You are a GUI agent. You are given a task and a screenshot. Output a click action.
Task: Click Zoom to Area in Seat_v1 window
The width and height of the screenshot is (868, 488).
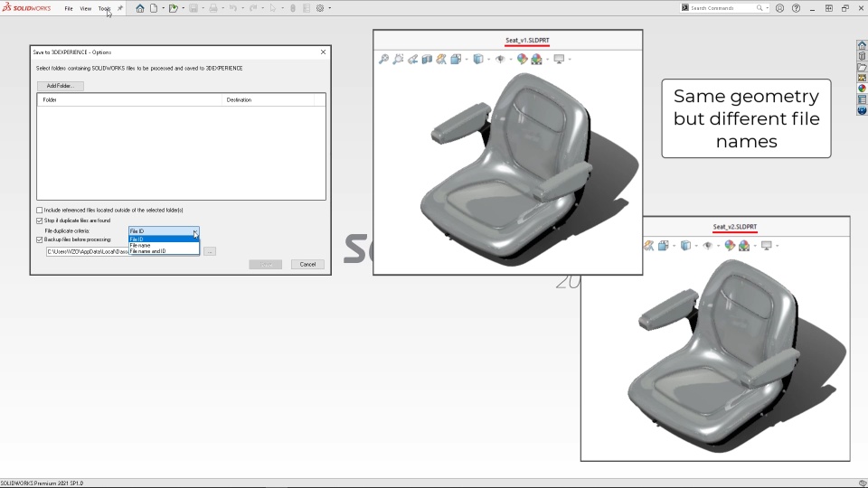point(398,59)
